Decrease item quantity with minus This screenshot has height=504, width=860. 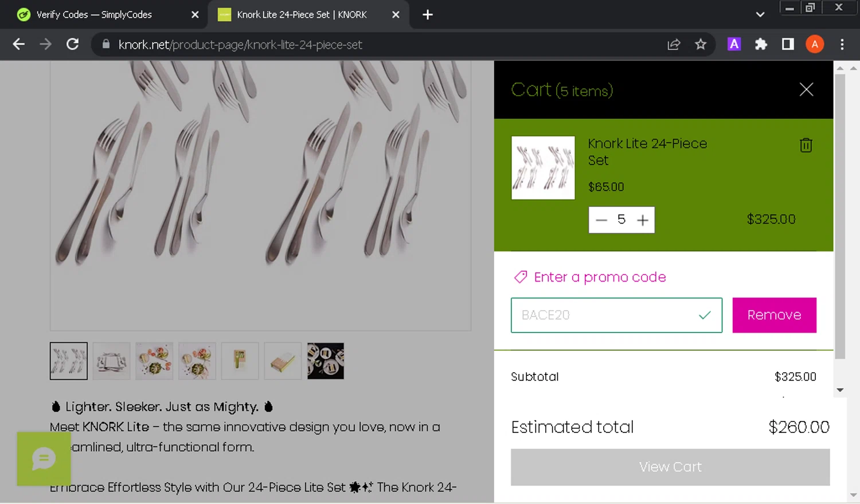601,220
